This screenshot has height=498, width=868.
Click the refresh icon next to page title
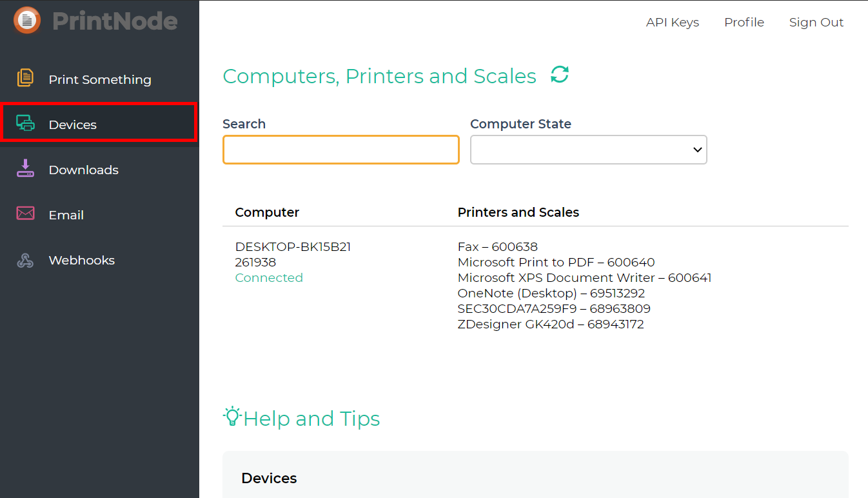(560, 74)
